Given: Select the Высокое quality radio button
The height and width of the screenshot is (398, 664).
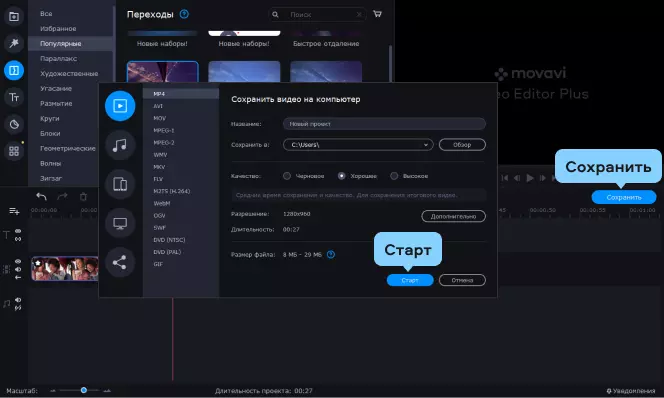Looking at the screenshot, I should 394,176.
